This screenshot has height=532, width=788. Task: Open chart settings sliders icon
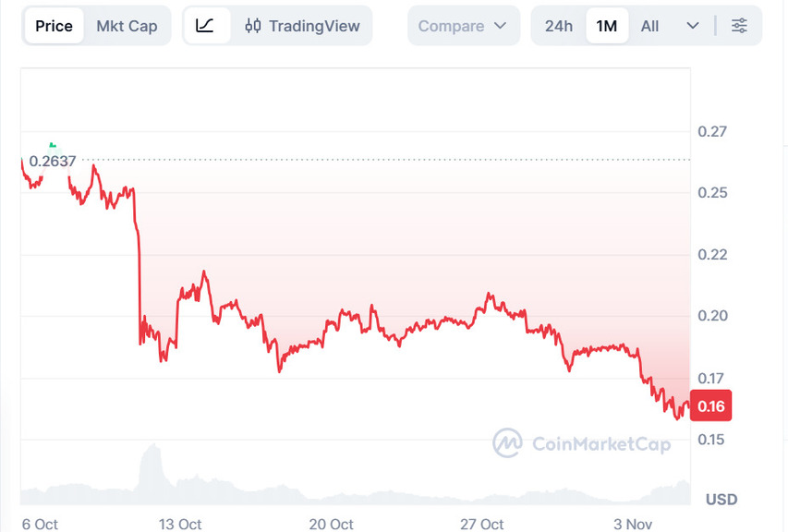coord(739,26)
